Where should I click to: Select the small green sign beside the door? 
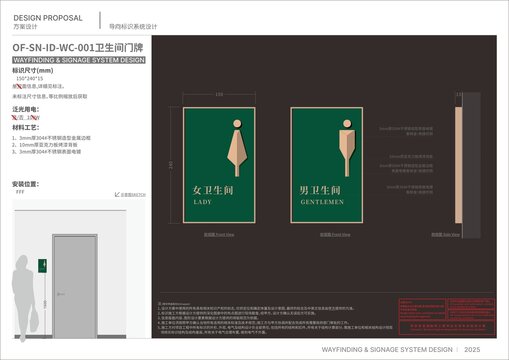coord(42,266)
